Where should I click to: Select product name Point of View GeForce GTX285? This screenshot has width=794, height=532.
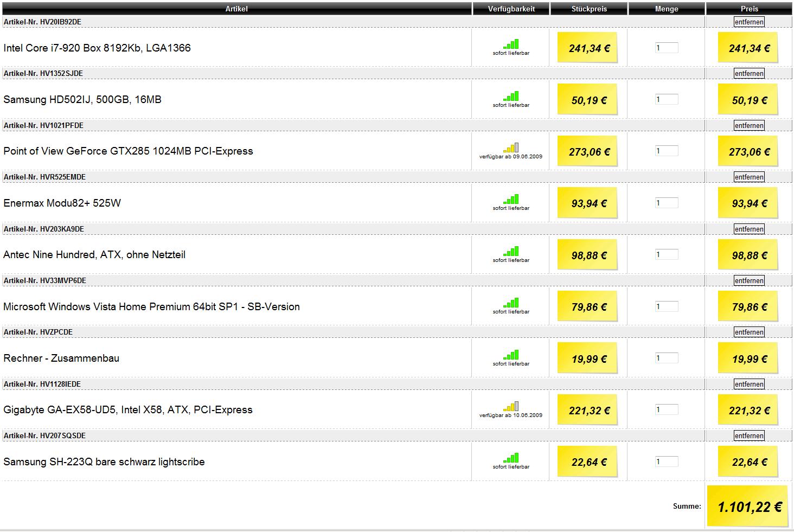coord(128,151)
